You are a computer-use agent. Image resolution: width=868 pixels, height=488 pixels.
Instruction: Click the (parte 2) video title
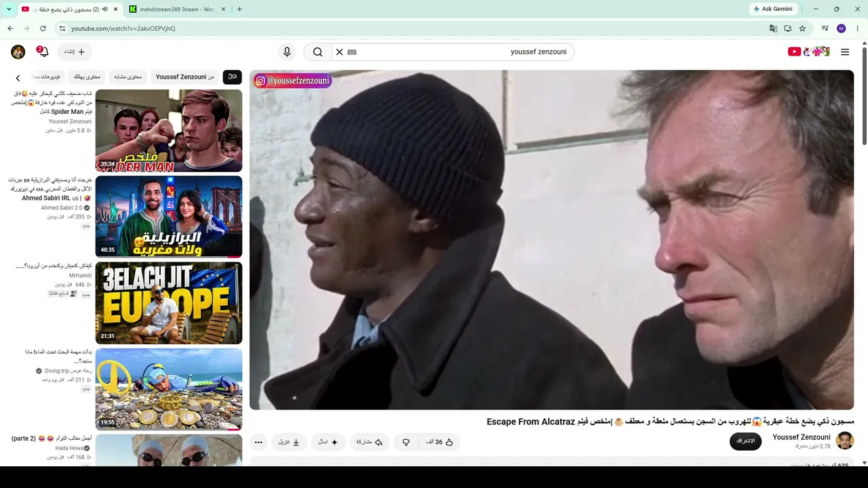[52, 439]
